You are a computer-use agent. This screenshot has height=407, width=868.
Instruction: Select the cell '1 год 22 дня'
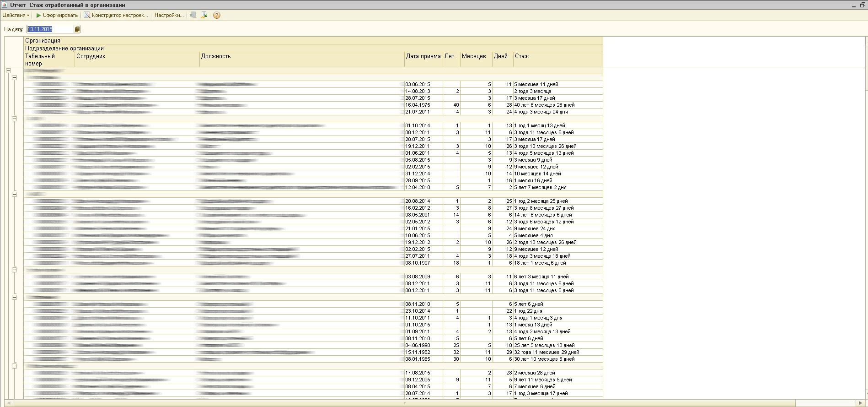click(558, 311)
